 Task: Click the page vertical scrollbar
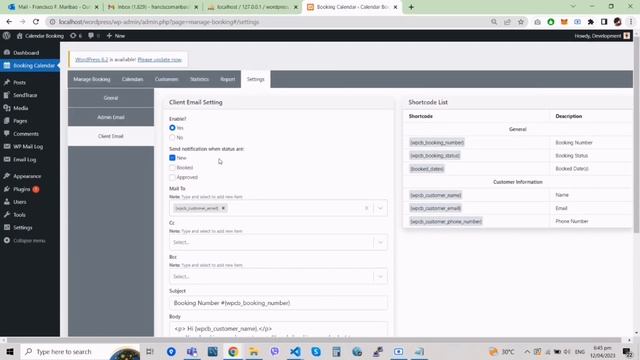point(636,135)
